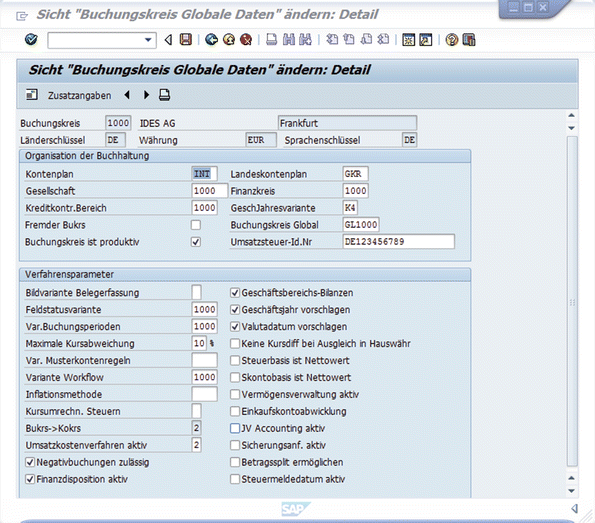The height and width of the screenshot is (523, 595).
Task: Click the Create New Session icon
Action: click(x=409, y=39)
